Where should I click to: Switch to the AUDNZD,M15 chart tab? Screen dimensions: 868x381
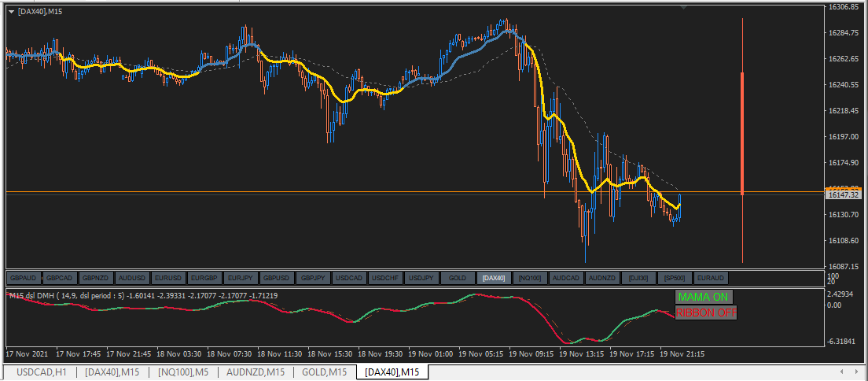pos(256,372)
